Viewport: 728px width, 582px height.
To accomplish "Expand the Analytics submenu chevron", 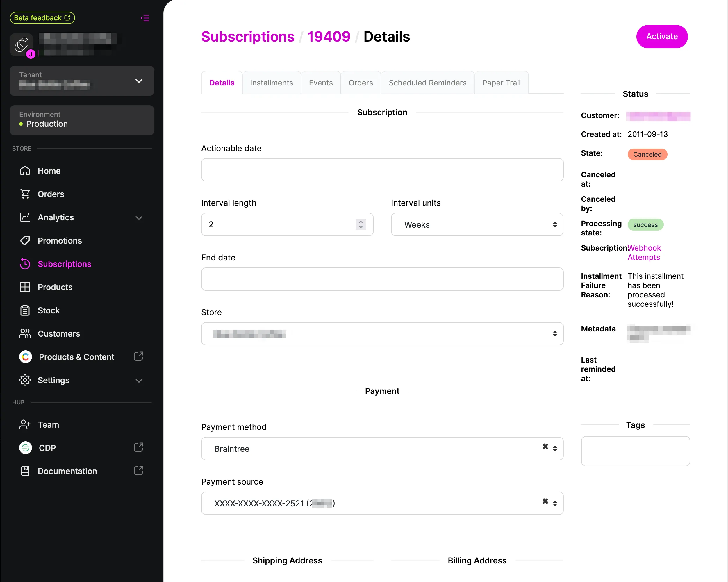I will [x=139, y=218].
